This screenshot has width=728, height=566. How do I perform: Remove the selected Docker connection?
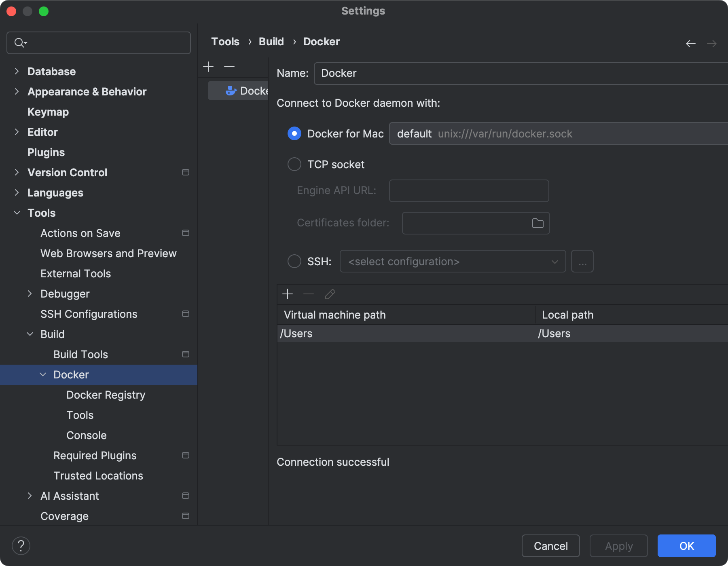pyautogui.click(x=229, y=67)
